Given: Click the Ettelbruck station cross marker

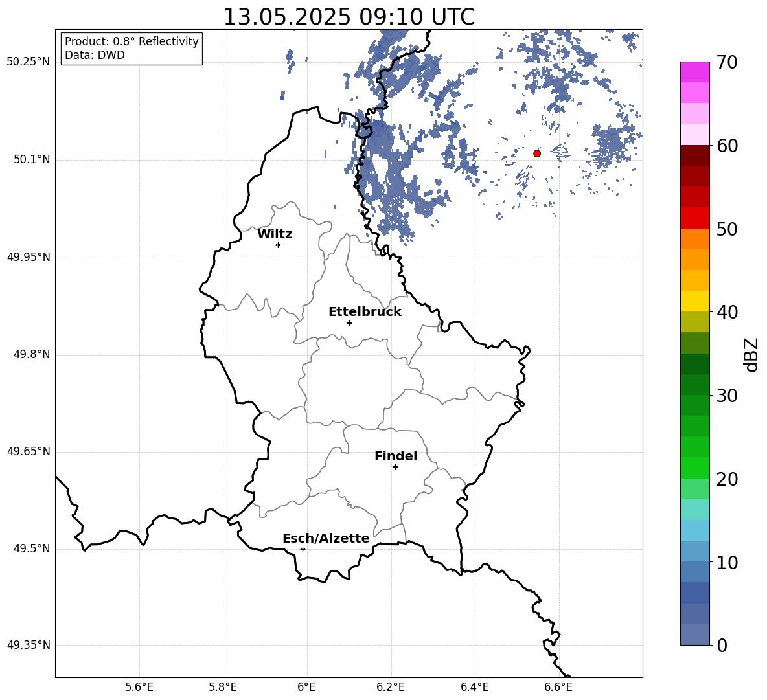Looking at the screenshot, I should coord(349,322).
